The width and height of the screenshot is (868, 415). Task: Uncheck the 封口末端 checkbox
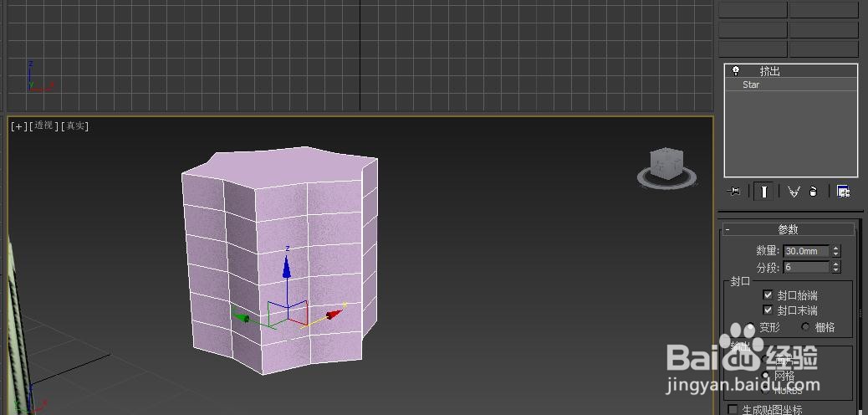pos(768,310)
